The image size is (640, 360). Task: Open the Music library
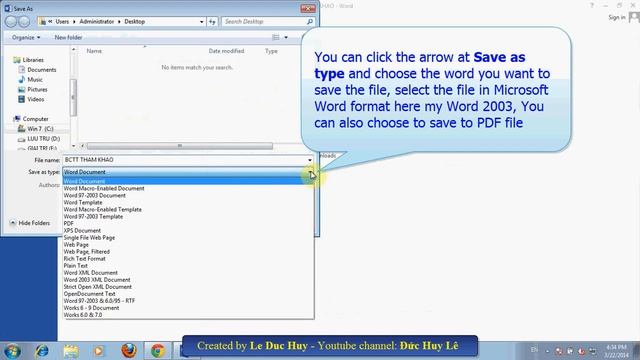(35, 80)
